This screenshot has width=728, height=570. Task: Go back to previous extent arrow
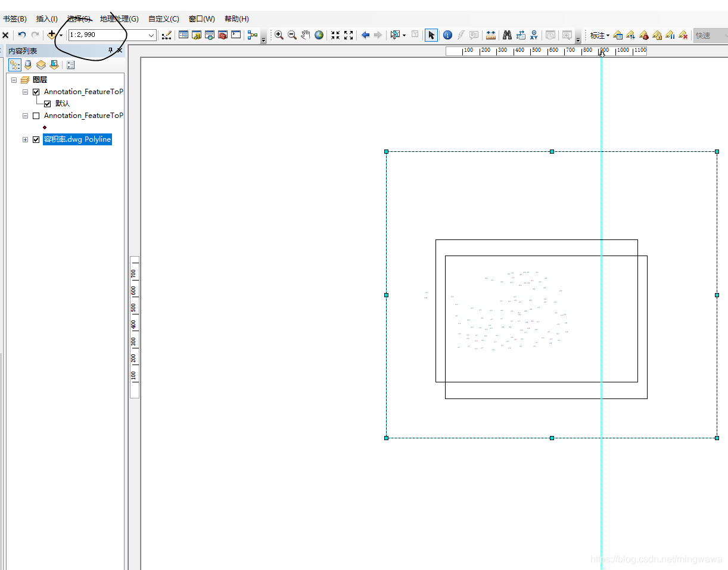tap(365, 35)
